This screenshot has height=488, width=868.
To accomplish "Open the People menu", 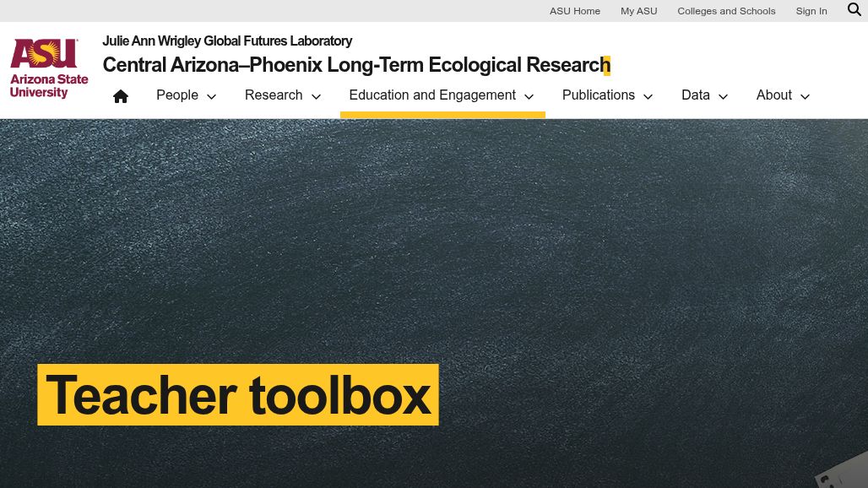I will (177, 95).
